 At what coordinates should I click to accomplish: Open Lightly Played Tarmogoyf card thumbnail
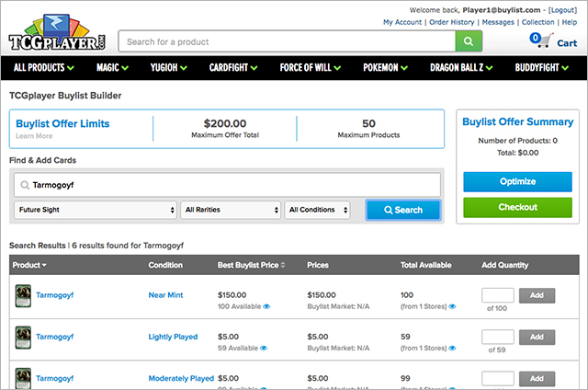[x=23, y=338]
